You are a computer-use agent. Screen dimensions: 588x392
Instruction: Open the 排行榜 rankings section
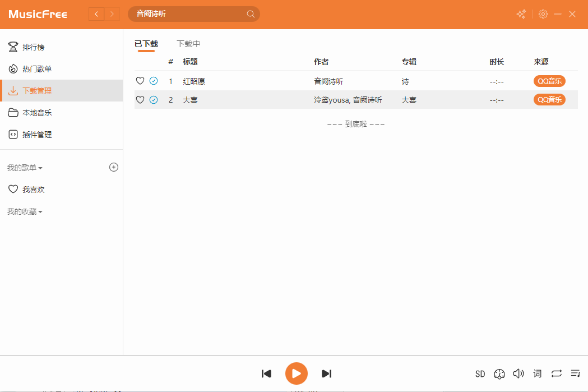pyautogui.click(x=32, y=47)
